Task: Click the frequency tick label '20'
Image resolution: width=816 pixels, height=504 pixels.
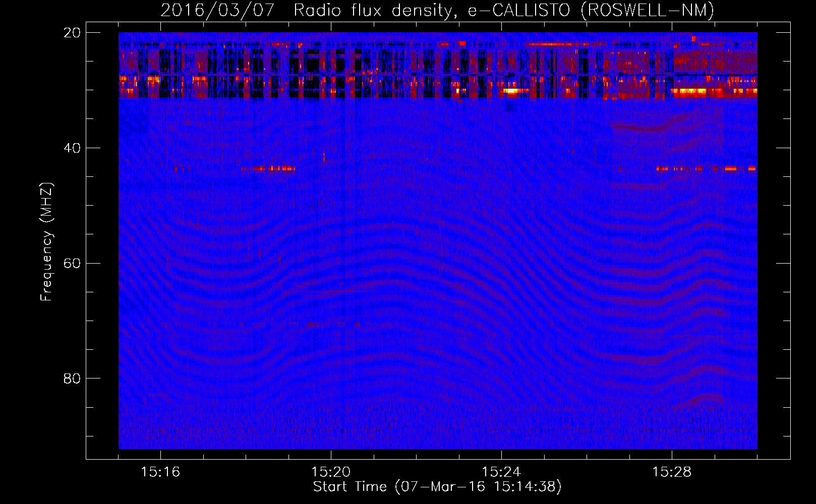Action: (72, 33)
